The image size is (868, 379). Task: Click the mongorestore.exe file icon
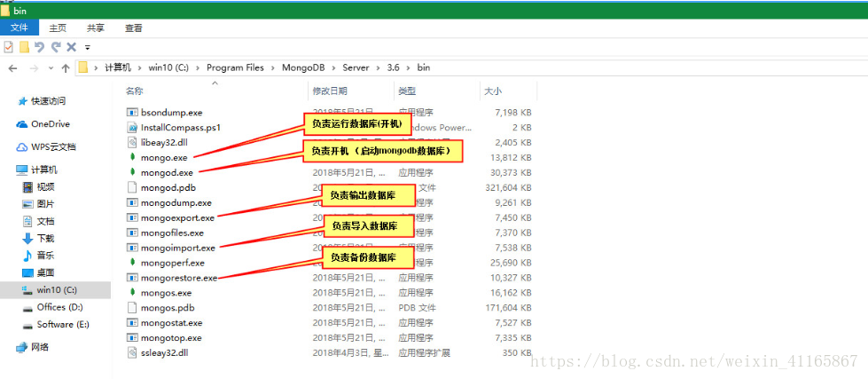(x=132, y=278)
